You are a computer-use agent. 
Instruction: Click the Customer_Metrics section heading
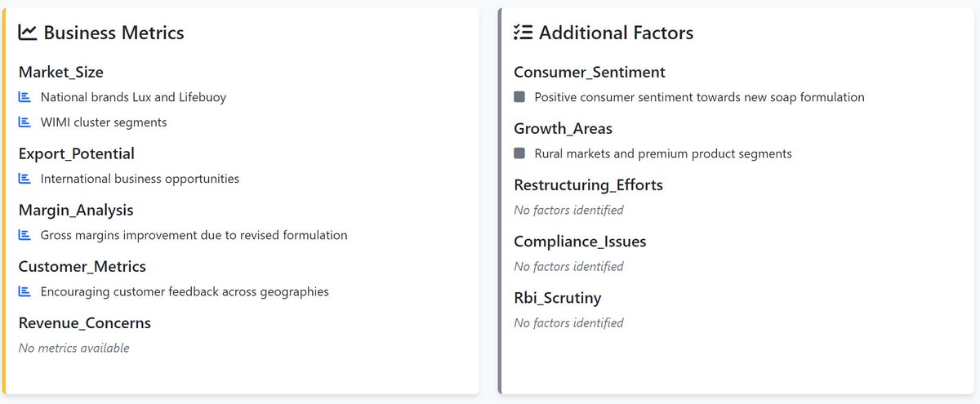coord(82,266)
